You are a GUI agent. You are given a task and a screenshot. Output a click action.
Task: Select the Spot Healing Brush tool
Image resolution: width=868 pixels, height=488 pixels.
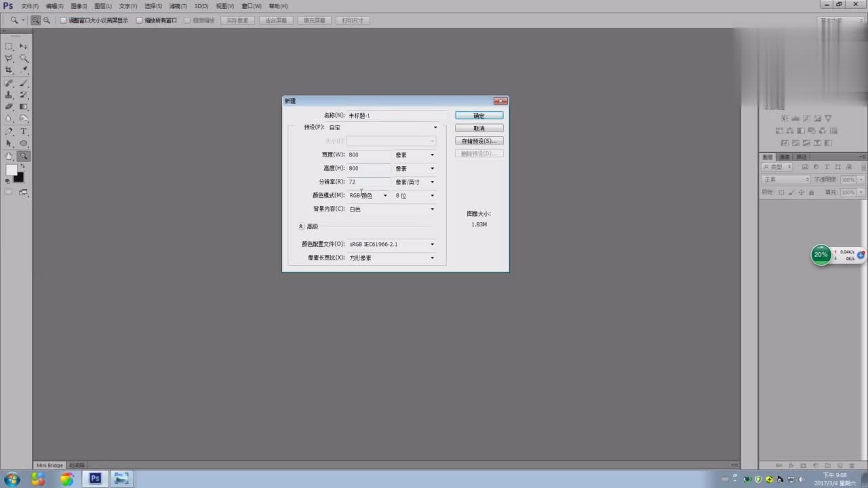9,83
